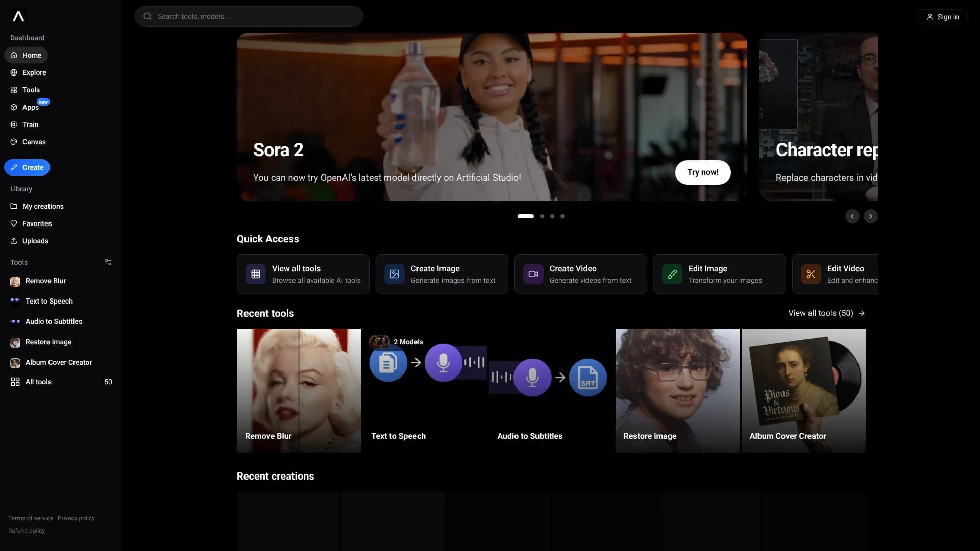Click the Audio to Subtitles sidebar icon
This screenshot has width=980, height=551.
pyautogui.click(x=15, y=321)
